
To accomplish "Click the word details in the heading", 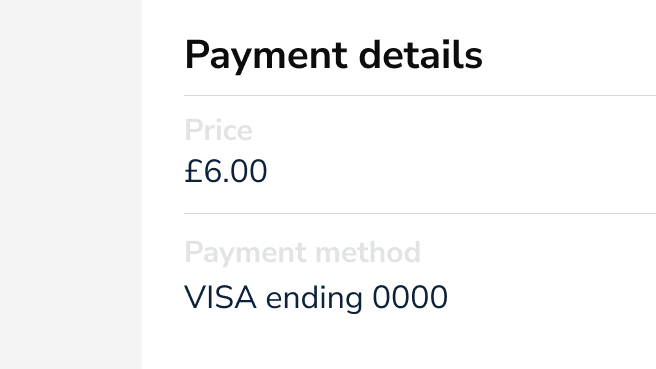I will click(420, 55).
